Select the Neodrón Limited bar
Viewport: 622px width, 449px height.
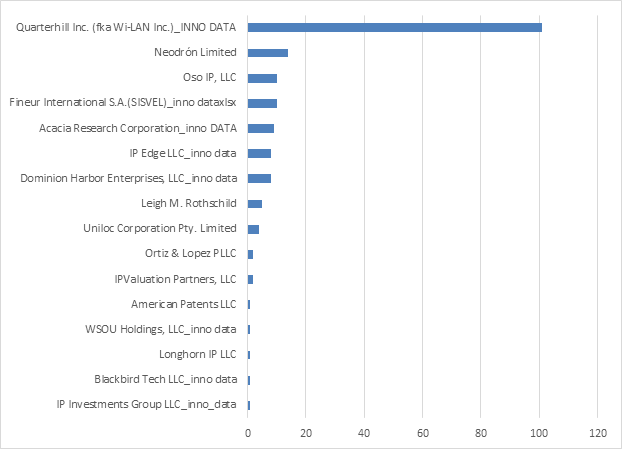[x=268, y=53]
